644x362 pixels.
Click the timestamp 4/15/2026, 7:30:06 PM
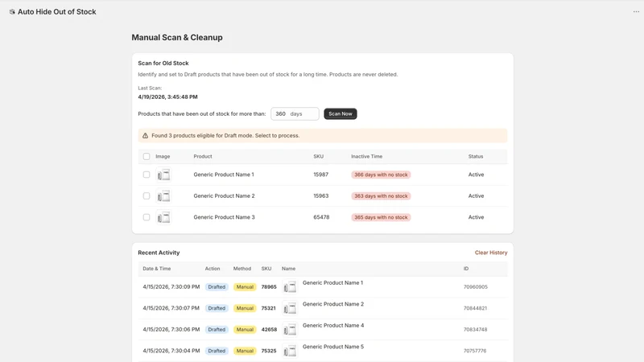171,330
